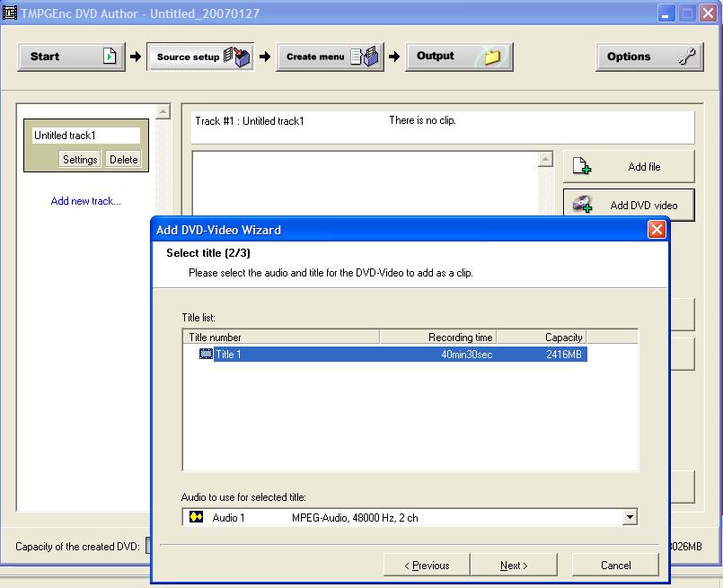This screenshot has width=723, height=588.
Task: Sort by the Recording time column header
Action: [x=438, y=337]
